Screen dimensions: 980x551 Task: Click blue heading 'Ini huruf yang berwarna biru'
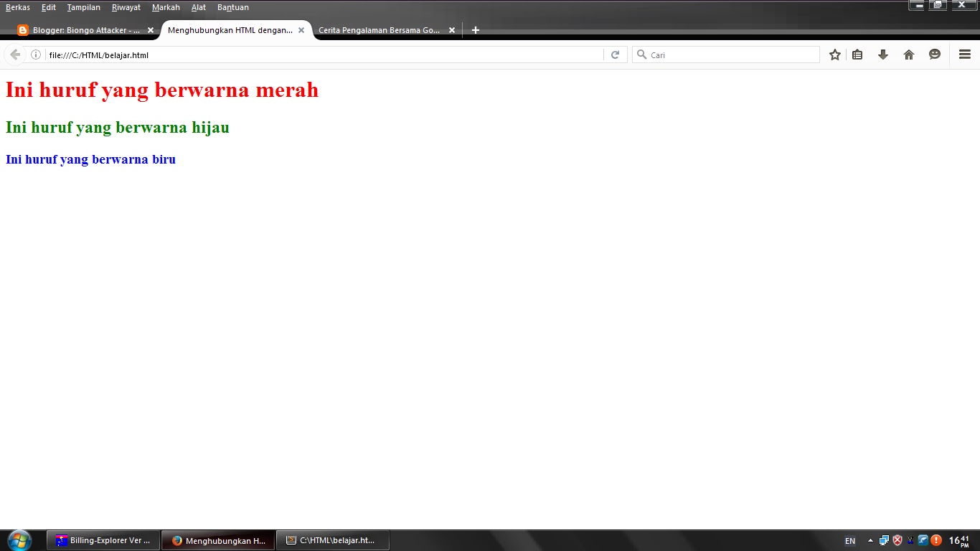point(90,159)
